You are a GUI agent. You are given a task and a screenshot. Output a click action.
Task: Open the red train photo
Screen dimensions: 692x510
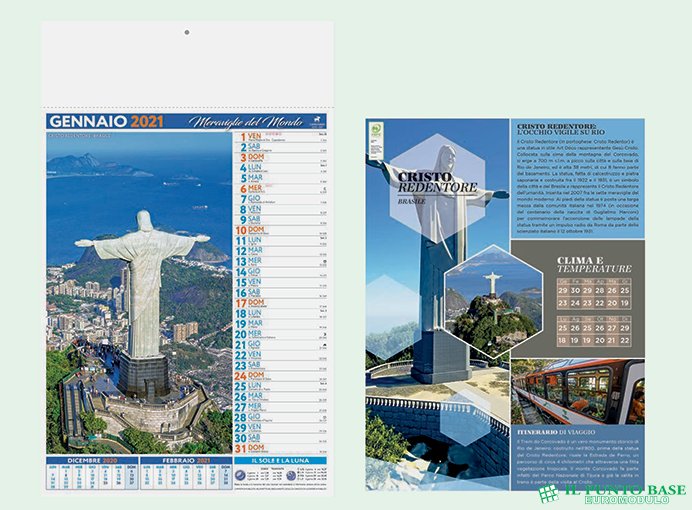point(577,391)
